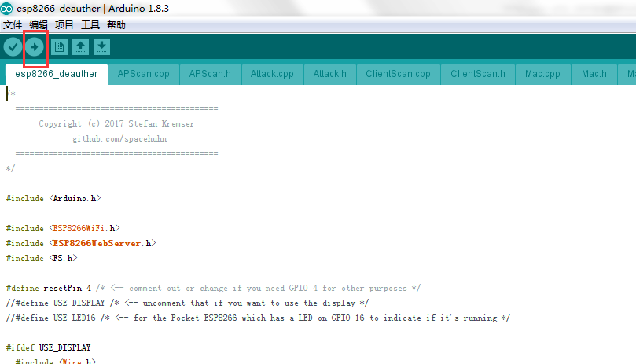Select the ClientScan.h tab
Screen dimensions: 636x364
477,74
